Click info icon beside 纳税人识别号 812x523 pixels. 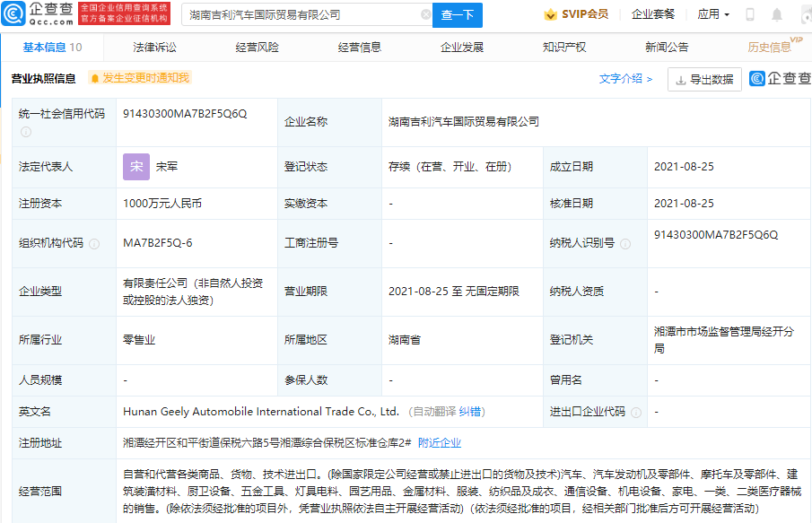pos(625,243)
